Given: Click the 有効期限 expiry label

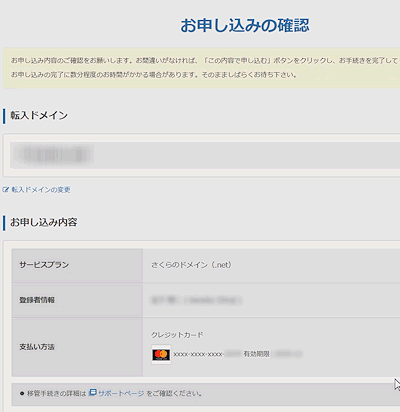Looking at the screenshot, I should click(x=256, y=354).
